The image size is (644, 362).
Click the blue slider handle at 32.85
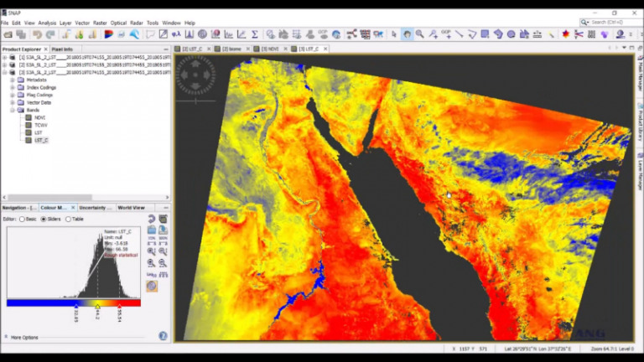click(76, 306)
